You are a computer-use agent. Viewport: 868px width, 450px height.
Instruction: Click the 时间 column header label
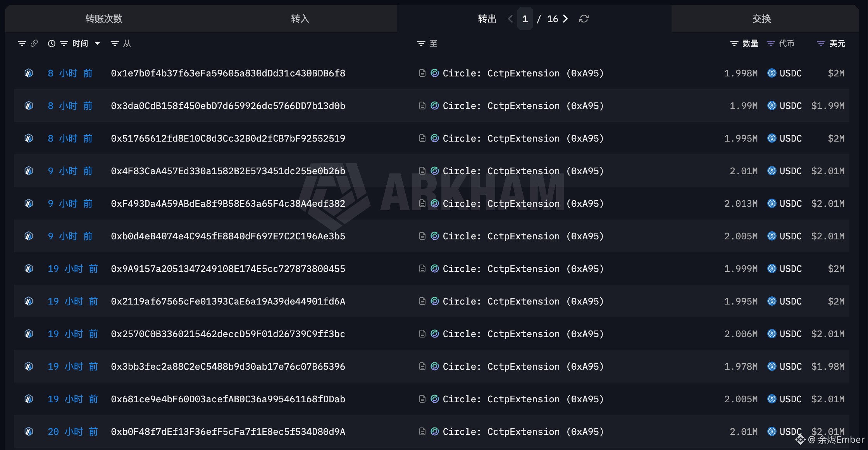pos(80,43)
